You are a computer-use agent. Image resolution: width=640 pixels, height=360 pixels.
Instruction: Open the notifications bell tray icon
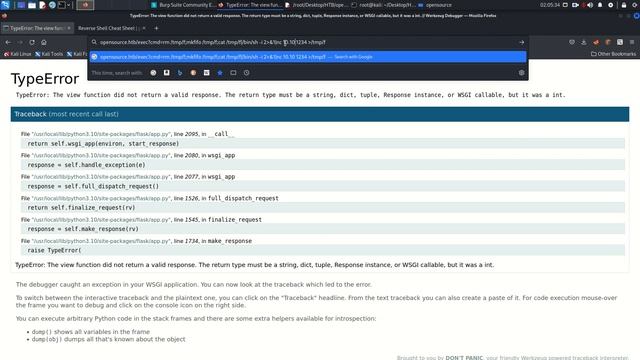click(x=600, y=5)
